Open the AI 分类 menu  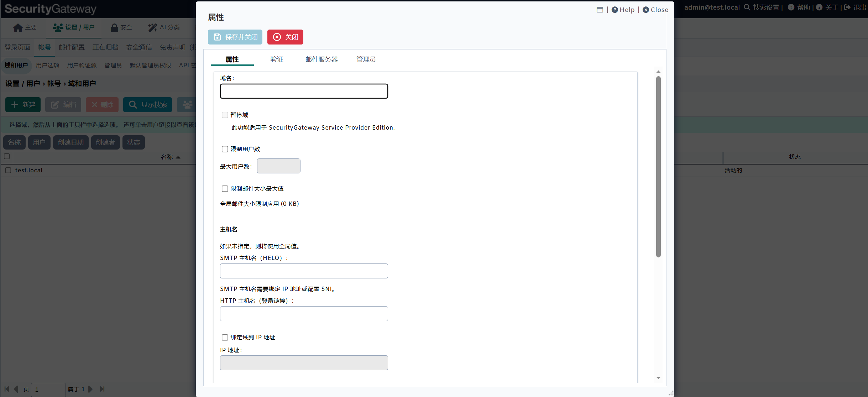(164, 27)
